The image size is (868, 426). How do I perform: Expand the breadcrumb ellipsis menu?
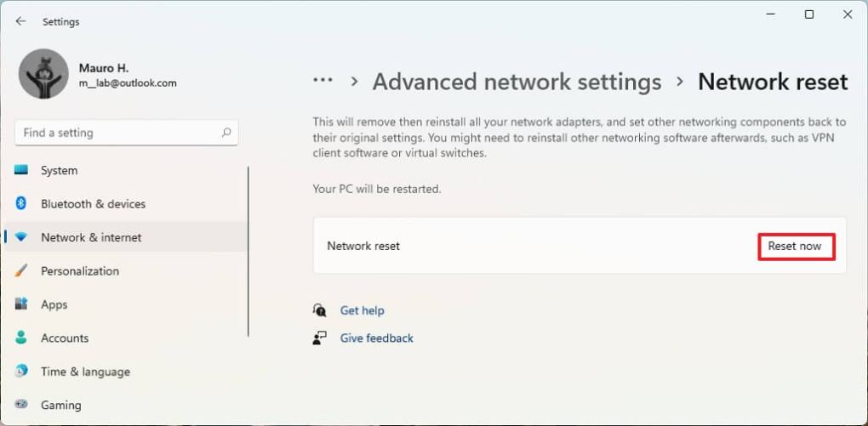(323, 81)
